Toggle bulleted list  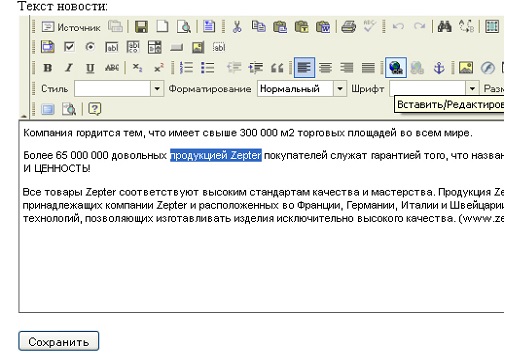[207, 68]
